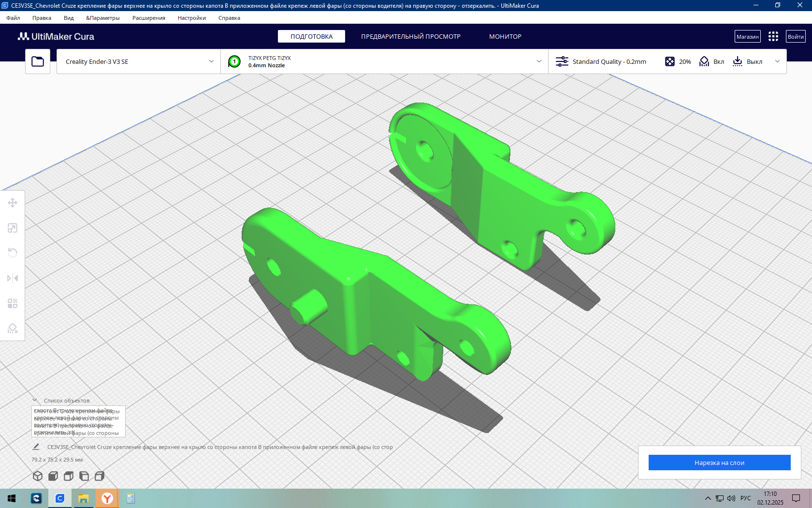
Task: Click the pencil icon to rename model
Action: (36, 447)
